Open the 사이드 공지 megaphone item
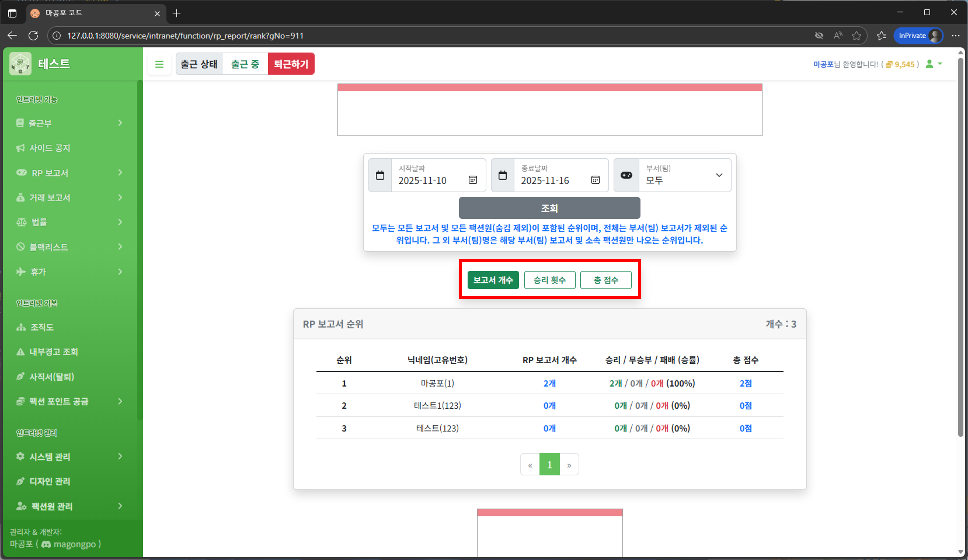 [x=50, y=148]
